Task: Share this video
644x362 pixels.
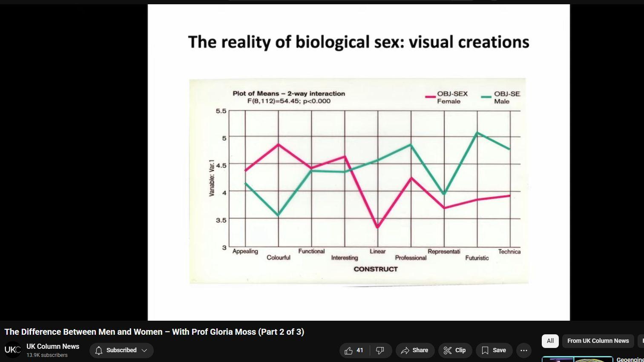Action: tap(415, 351)
